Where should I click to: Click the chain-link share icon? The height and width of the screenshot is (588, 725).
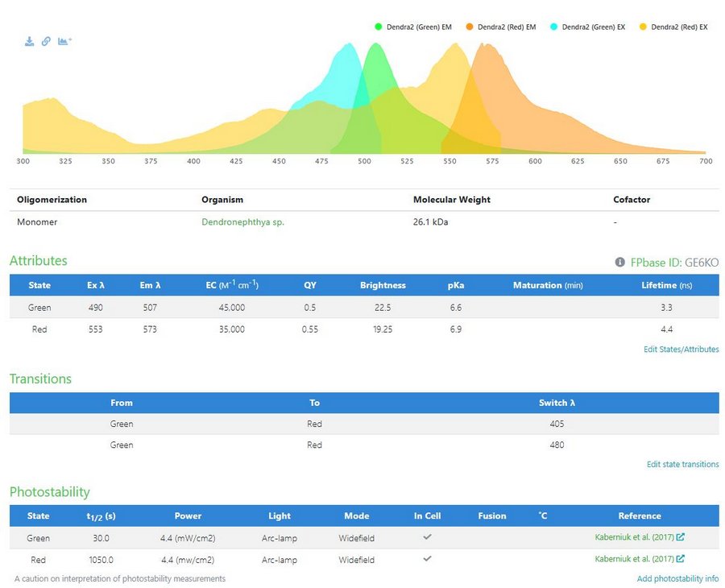(x=46, y=41)
